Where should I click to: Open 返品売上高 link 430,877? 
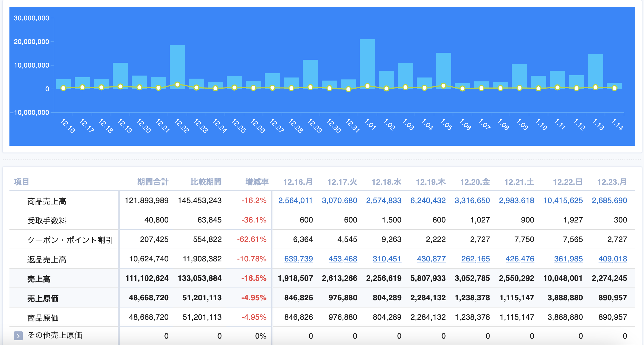click(431, 259)
